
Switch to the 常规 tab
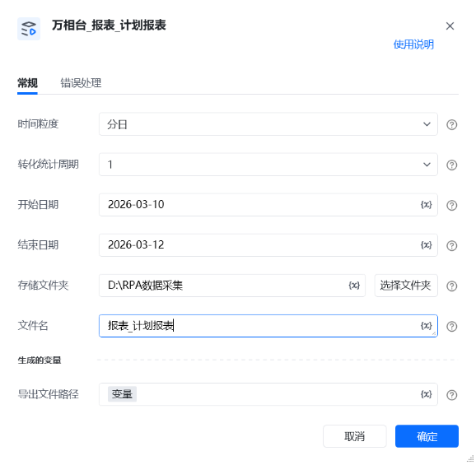[27, 83]
